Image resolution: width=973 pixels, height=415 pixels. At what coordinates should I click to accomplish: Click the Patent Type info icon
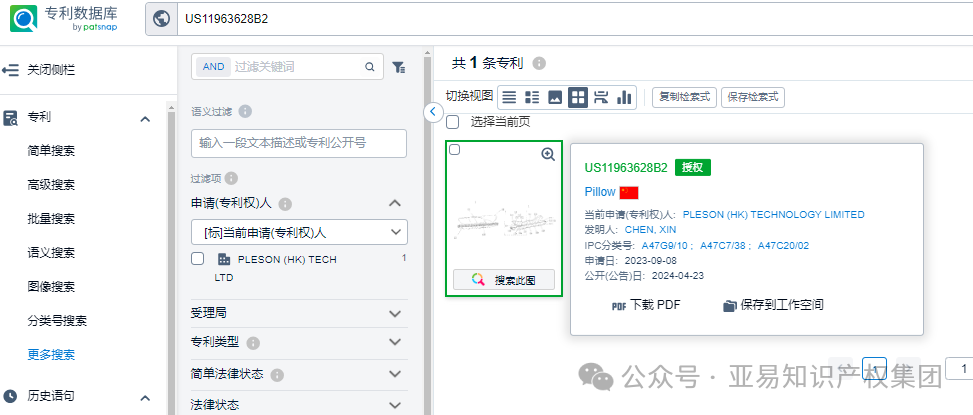[253, 343]
